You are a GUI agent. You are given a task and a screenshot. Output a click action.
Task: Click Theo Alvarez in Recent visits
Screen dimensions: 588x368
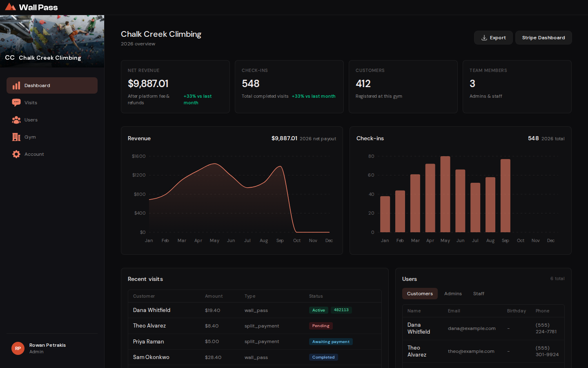point(149,326)
